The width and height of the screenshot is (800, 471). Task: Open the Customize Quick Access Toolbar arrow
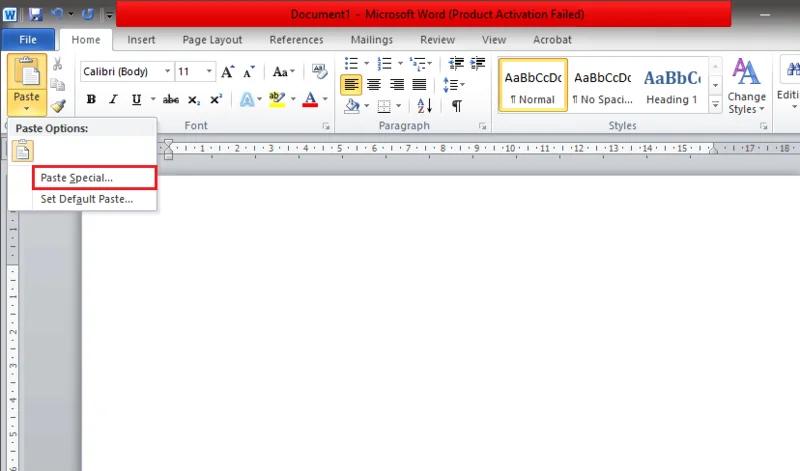coord(109,15)
